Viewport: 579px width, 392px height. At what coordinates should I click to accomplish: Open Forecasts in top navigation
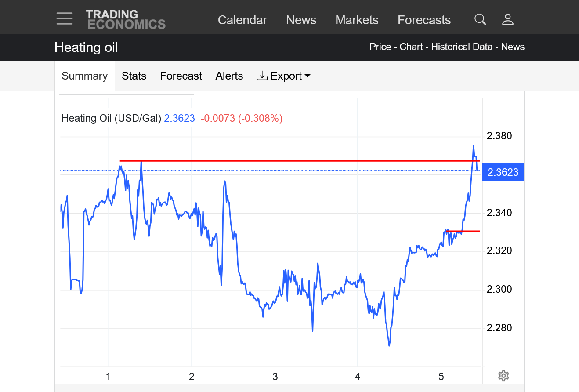tap(424, 20)
